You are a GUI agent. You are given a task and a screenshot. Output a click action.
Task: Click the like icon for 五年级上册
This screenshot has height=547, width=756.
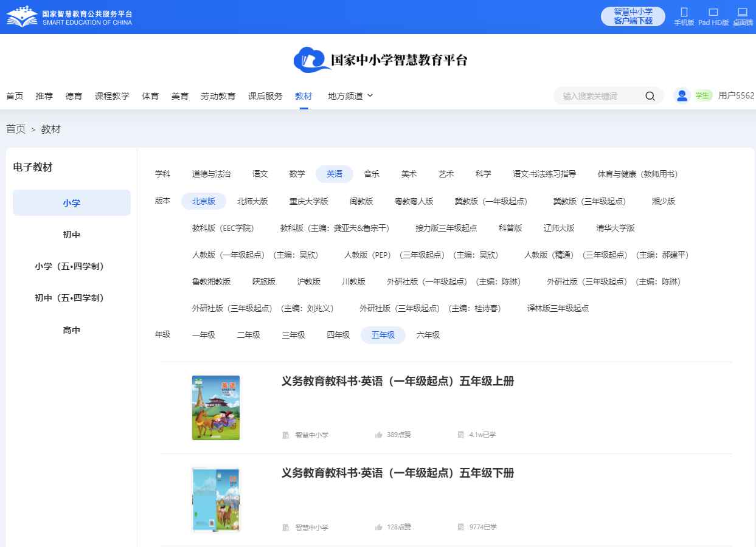[x=379, y=435]
